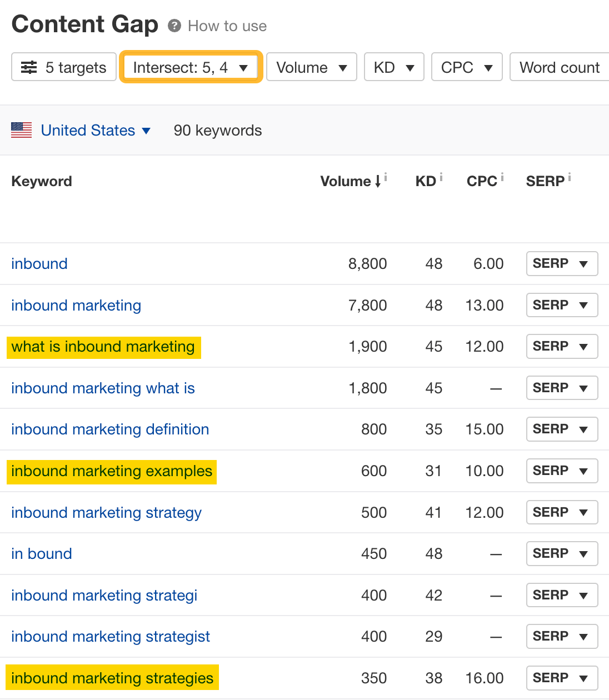The width and height of the screenshot is (609, 700).
Task: Click highlighted keyword inbound marketing examples
Action: coord(111,471)
